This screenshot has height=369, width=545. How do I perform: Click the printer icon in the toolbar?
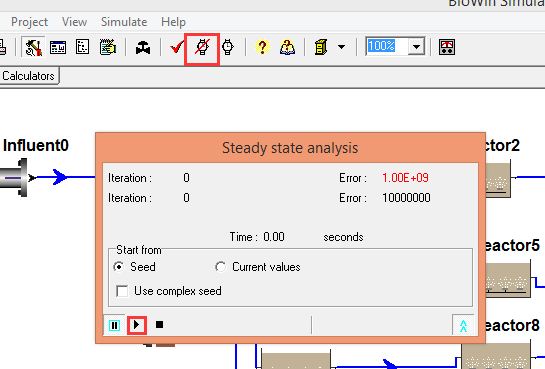click(3, 47)
